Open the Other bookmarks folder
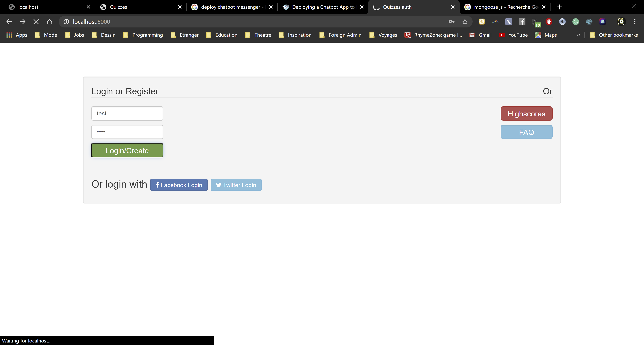Screen dimensions: 644x345 [614, 35]
